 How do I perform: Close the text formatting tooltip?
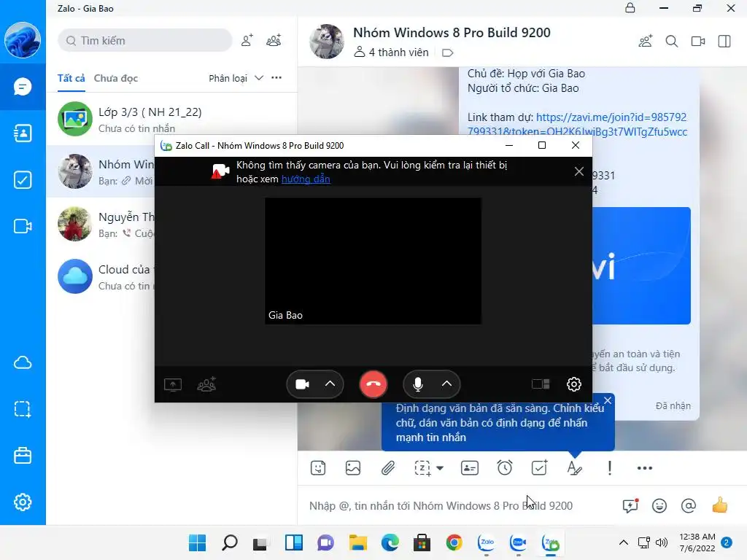[x=608, y=400]
